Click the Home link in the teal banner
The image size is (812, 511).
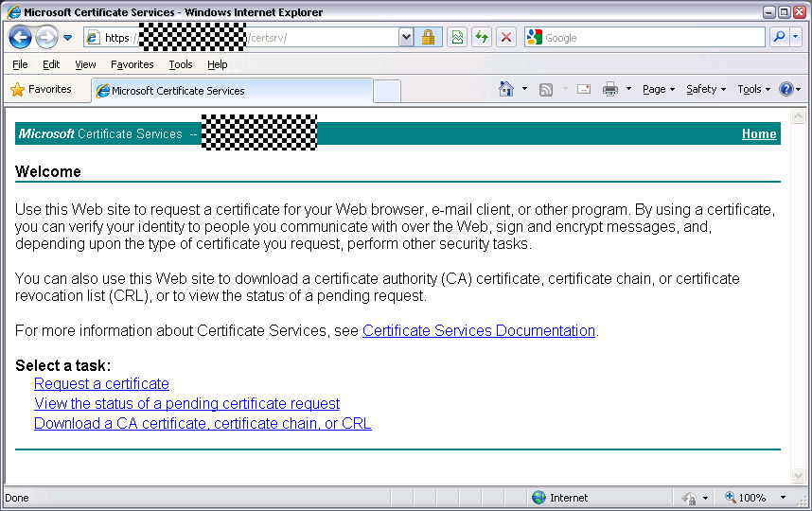click(759, 133)
